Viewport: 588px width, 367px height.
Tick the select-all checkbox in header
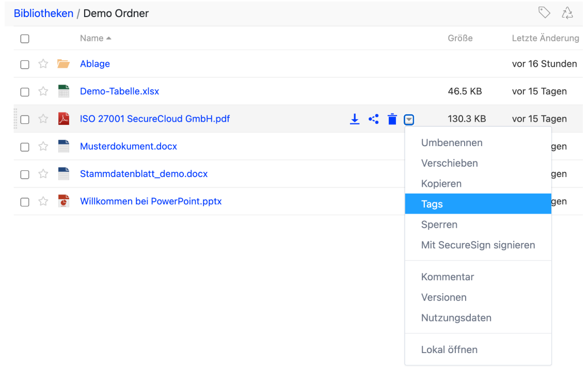pos(25,39)
